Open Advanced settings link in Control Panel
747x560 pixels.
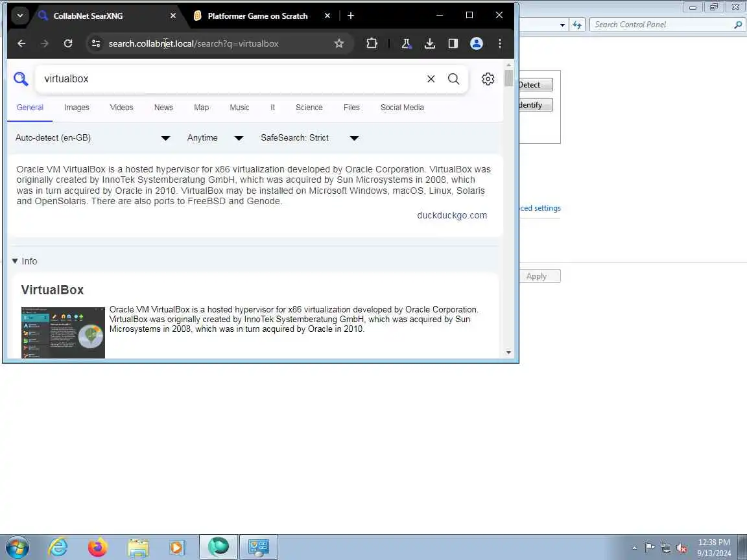(x=539, y=208)
